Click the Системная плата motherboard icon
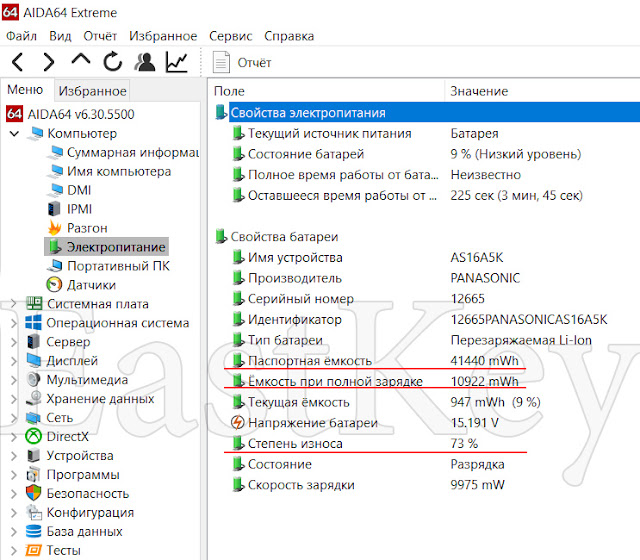The image size is (640, 560). (34, 303)
